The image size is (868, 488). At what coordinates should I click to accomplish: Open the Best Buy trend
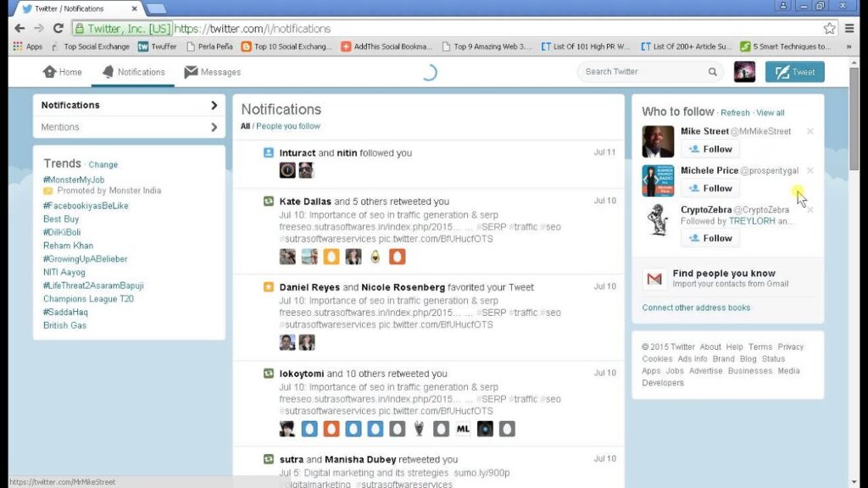point(61,219)
